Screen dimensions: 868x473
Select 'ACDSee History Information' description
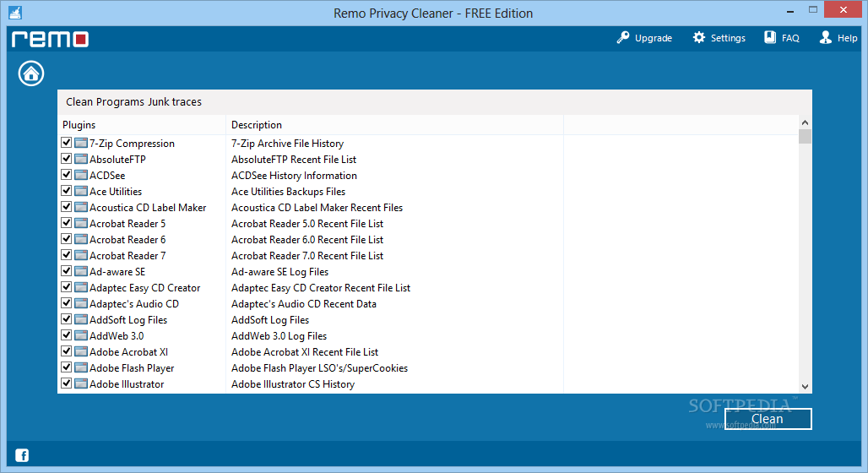(294, 176)
